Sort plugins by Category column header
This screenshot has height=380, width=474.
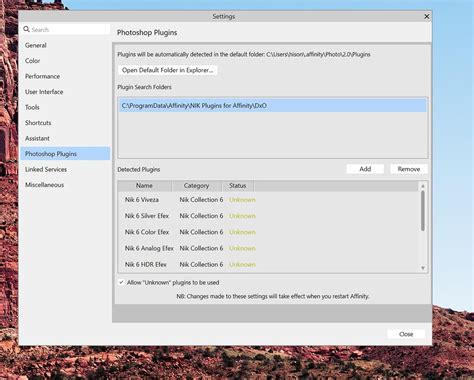197,186
